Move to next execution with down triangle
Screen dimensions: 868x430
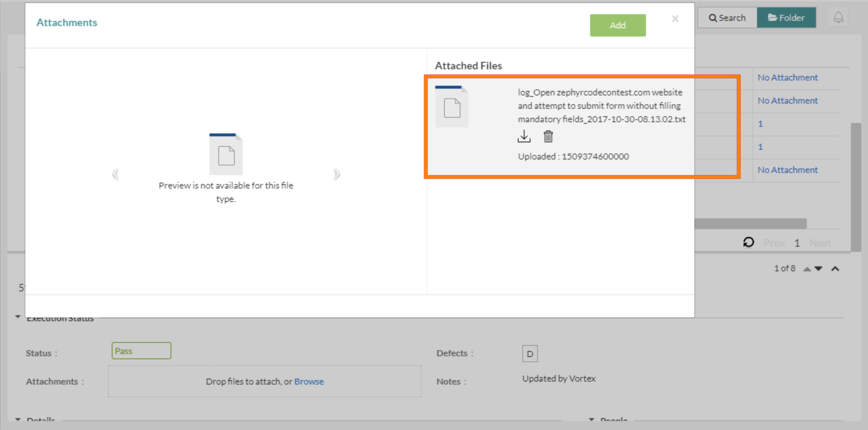[818, 269]
